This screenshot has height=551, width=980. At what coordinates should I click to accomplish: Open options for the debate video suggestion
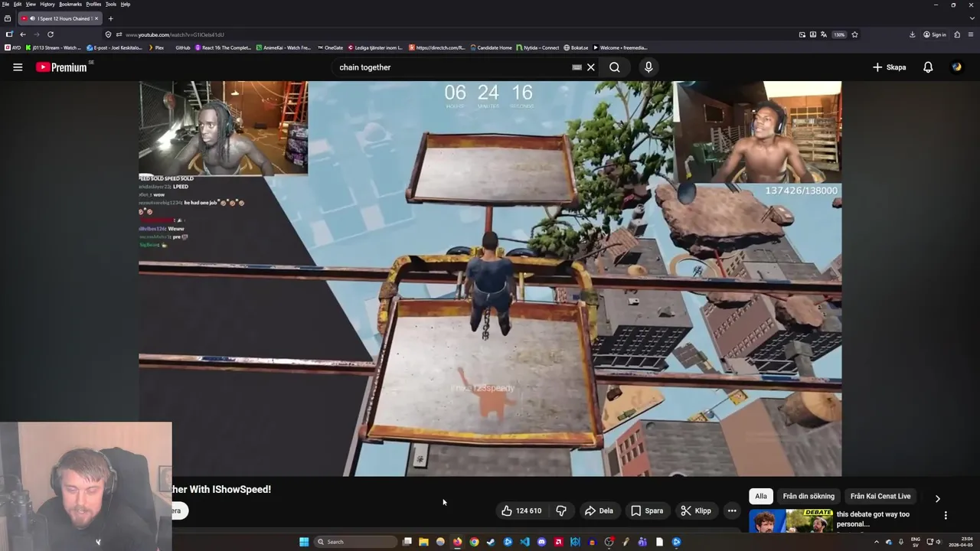946,516
